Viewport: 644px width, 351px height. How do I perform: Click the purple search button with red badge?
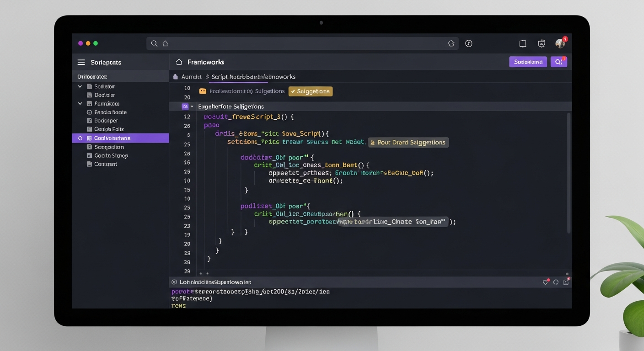pyautogui.click(x=559, y=62)
